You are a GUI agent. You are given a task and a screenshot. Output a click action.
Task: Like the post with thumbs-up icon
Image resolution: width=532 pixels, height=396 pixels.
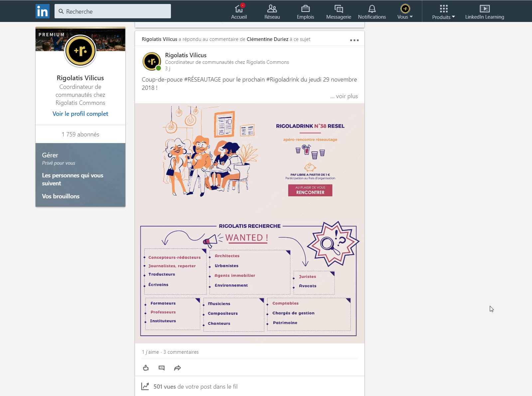point(146,368)
